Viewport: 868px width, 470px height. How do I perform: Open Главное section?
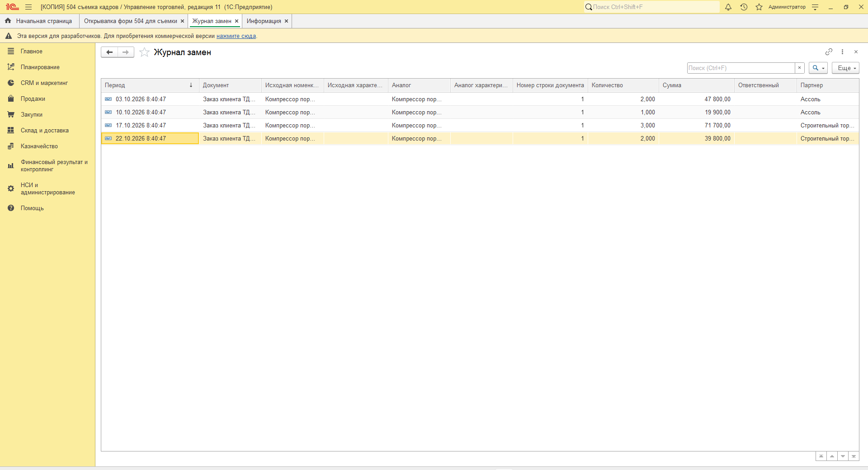point(47,52)
